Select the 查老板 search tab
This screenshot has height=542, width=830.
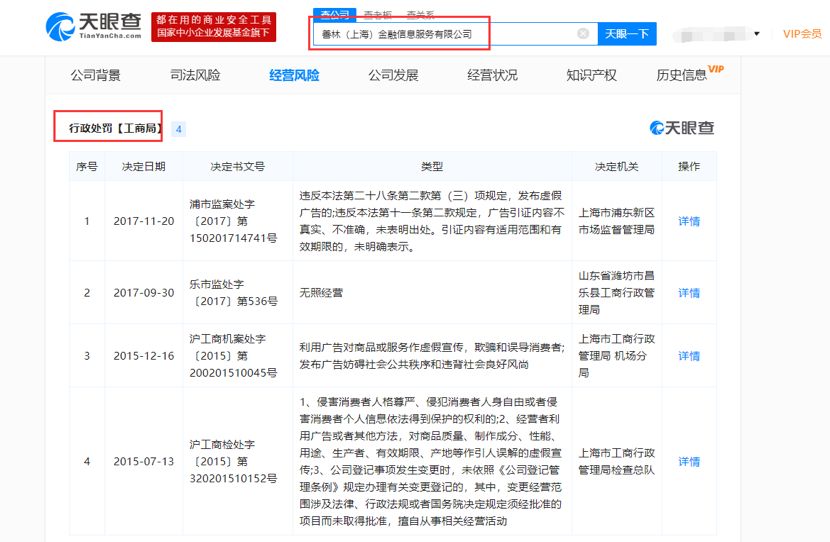point(377,14)
